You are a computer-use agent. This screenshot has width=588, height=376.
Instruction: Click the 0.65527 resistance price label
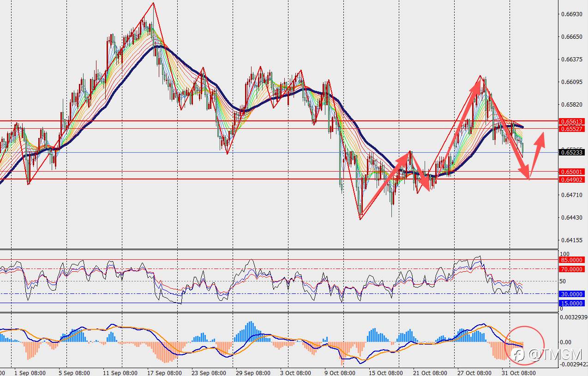click(x=572, y=129)
